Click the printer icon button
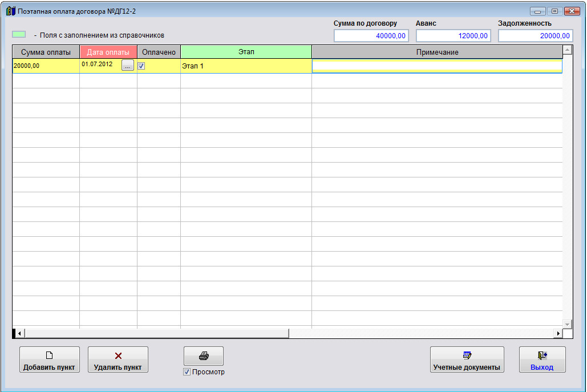 point(204,355)
